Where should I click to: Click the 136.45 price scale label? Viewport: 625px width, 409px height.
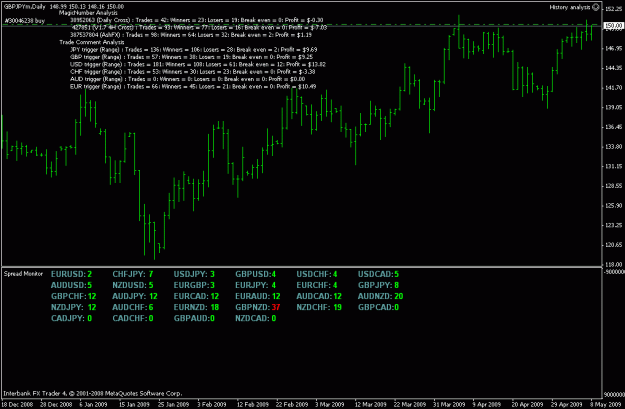click(x=613, y=127)
